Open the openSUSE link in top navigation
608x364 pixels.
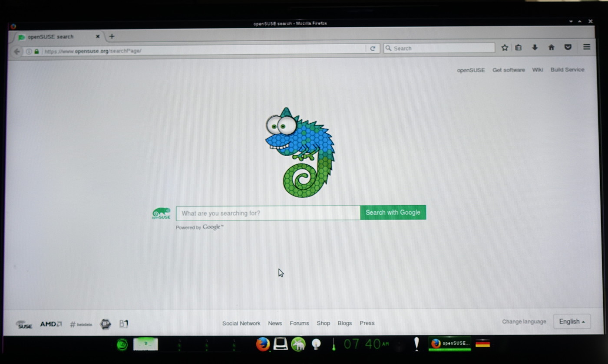click(471, 70)
